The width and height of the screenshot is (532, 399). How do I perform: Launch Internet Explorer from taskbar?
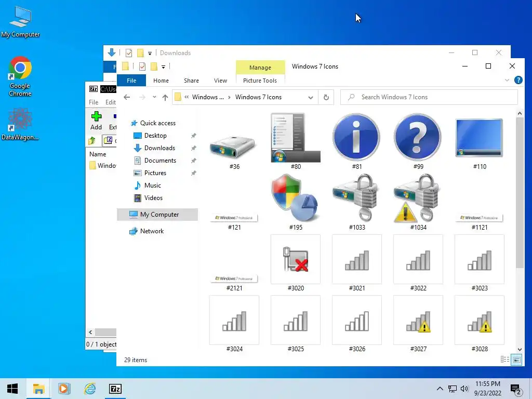pyautogui.click(x=90, y=389)
